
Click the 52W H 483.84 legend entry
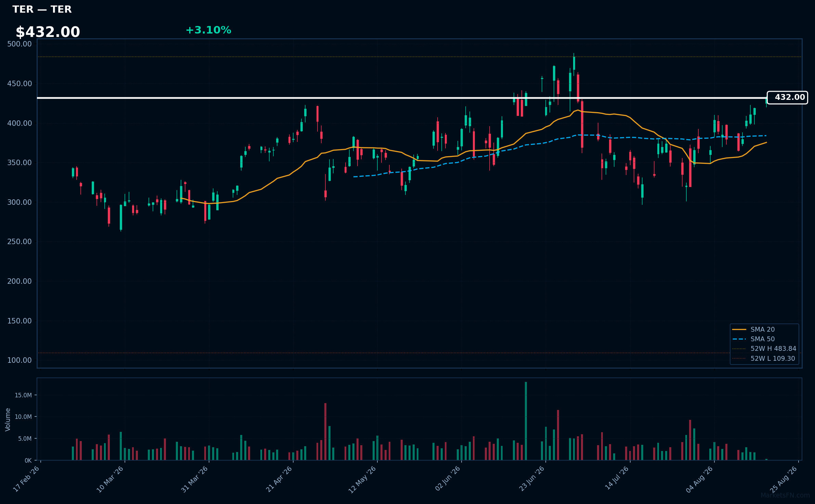click(x=764, y=349)
